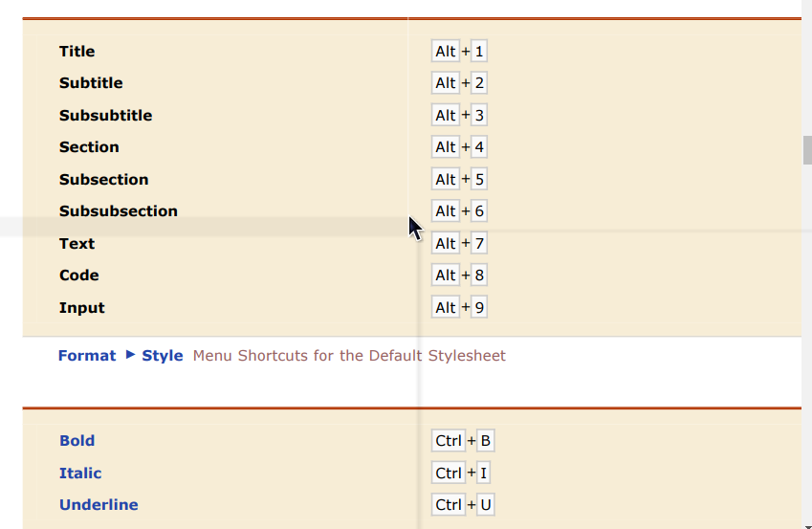The height and width of the screenshot is (529, 812).
Task: Click the I key box for Italic
Action: click(x=485, y=474)
